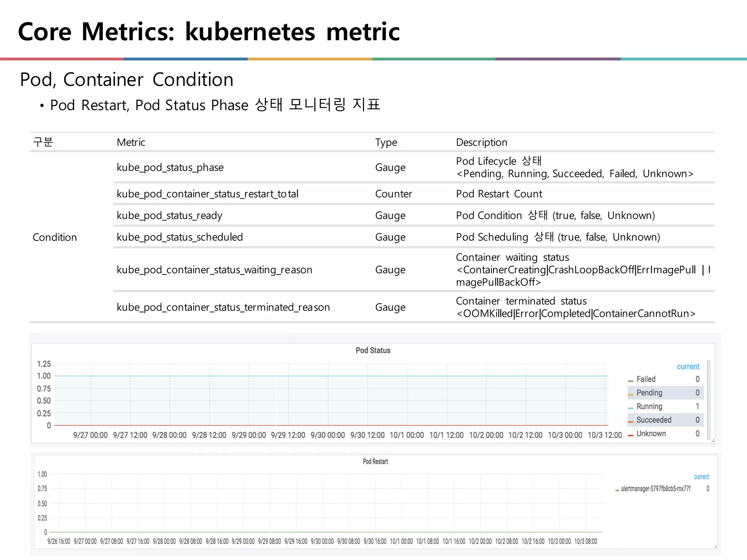Click 9/29 12:00 on Pod Status timeline
Viewport: 747px width, 560px height.
(x=288, y=435)
